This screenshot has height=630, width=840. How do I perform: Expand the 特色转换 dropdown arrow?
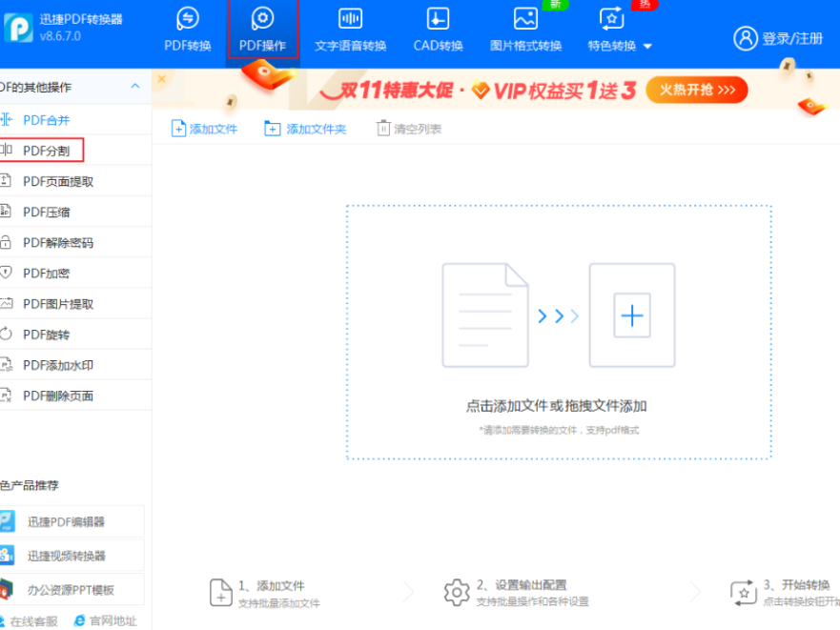647,46
